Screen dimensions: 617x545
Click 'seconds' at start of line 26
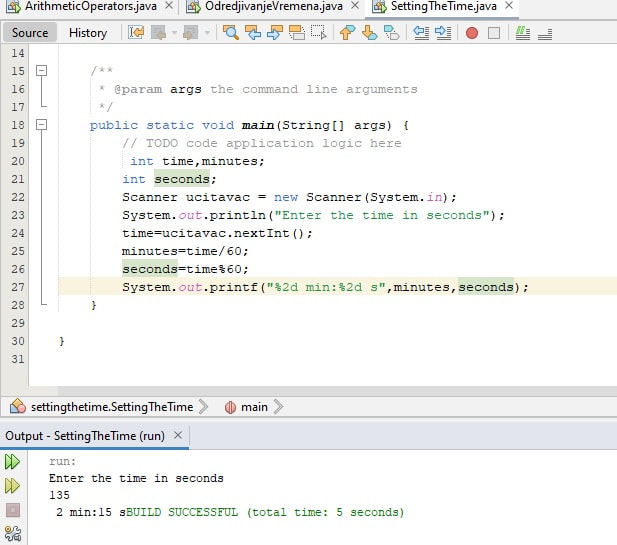pyautogui.click(x=150, y=269)
